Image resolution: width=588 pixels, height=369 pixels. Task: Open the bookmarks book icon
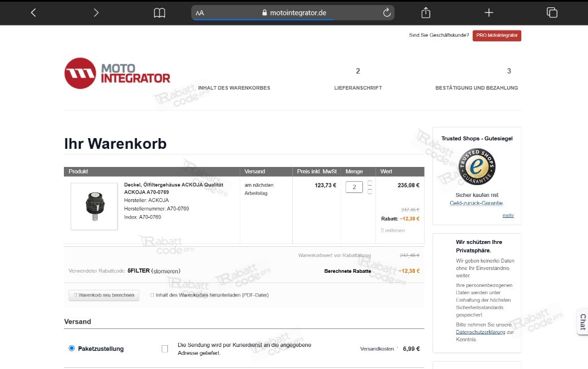pyautogui.click(x=159, y=13)
